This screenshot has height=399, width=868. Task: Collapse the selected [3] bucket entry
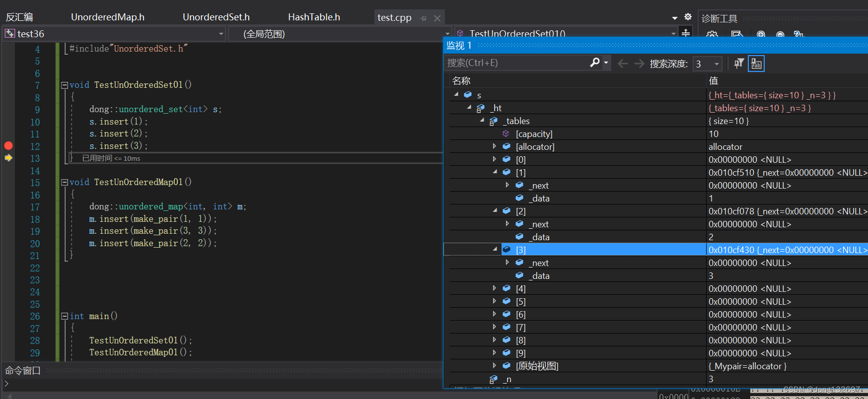click(495, 249)
